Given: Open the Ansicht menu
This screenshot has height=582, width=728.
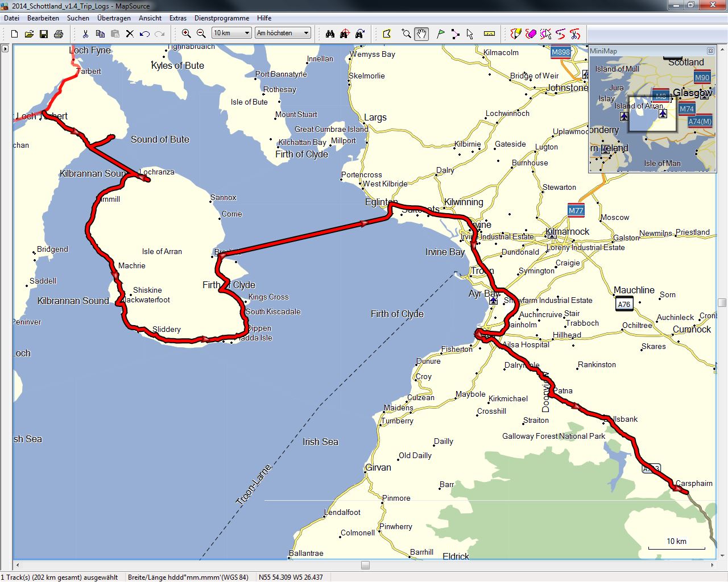Looking at the screenshot, I should pos(150,18).
